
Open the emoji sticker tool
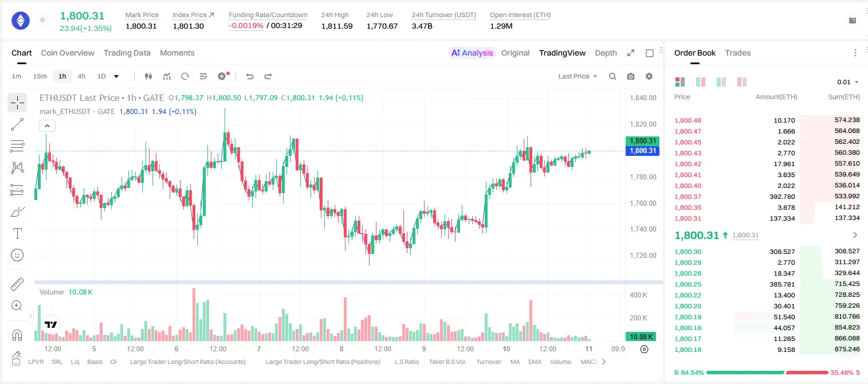click(17, 255)
